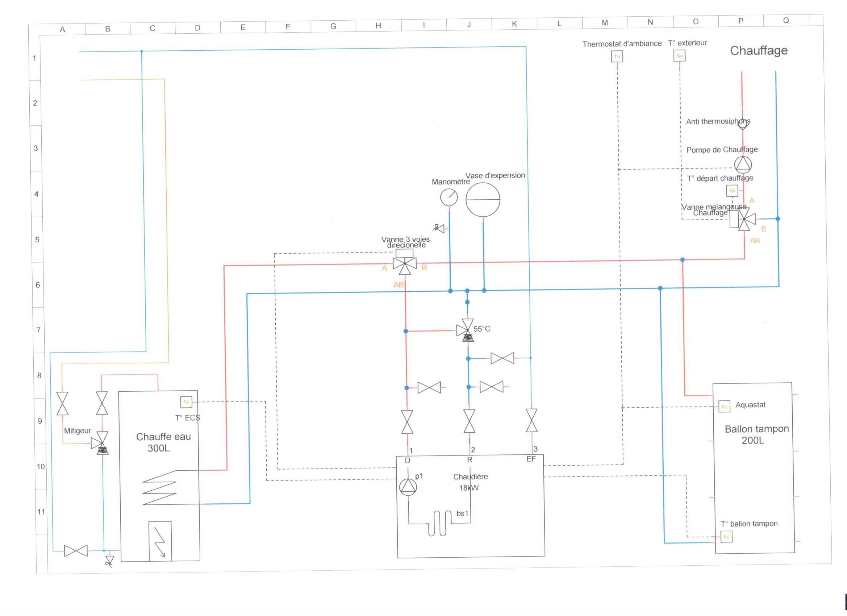The width and height of the screenshot is (847, 616).
Task: Select the Mitigeur mixing valve symbol
Action: (x=102, y=444)
